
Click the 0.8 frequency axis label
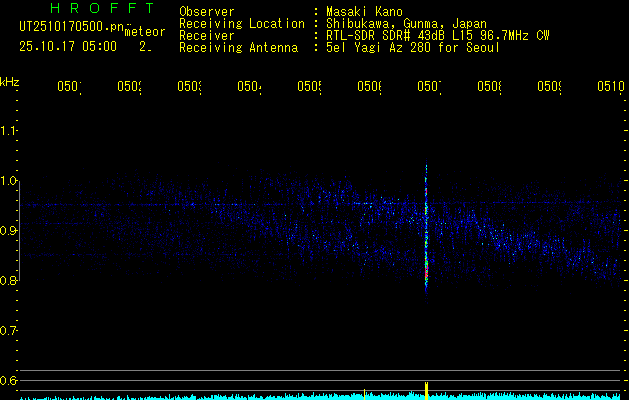point(10,281)
